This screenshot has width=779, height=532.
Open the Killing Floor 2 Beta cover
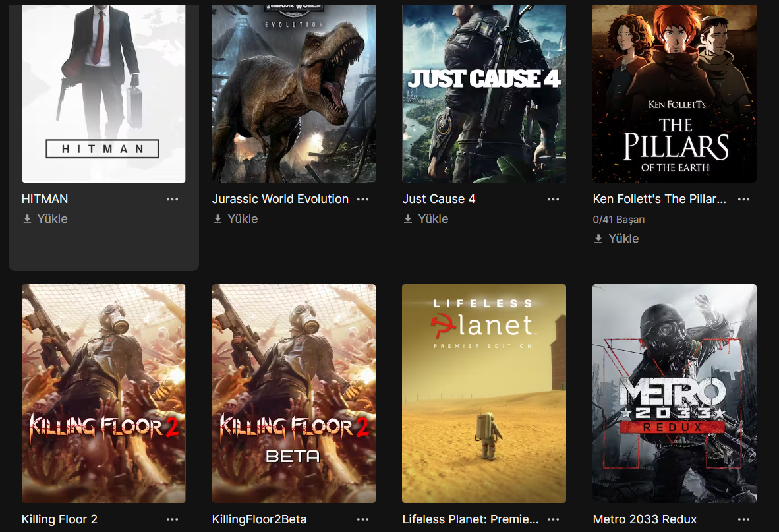294,394
